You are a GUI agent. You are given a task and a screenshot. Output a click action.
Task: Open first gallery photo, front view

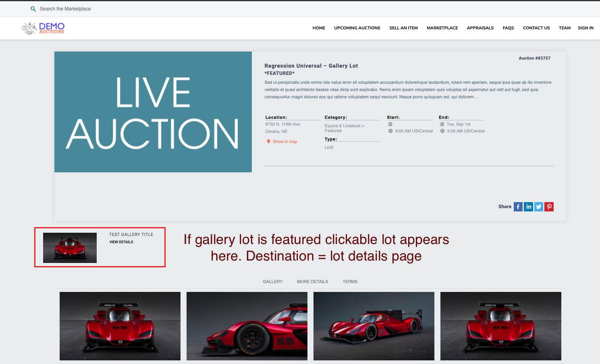point(120,326)
